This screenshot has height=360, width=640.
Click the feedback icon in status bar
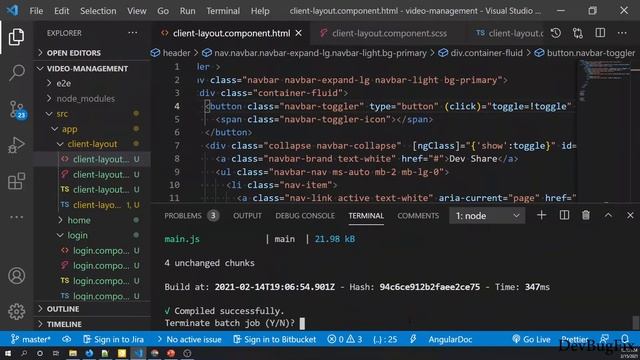point(604,338)
